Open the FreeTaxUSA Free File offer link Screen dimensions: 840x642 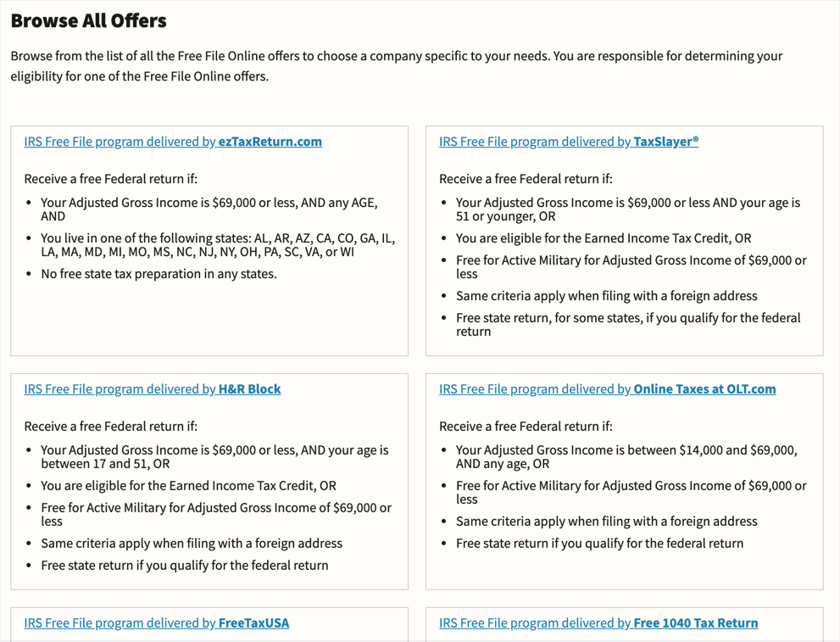pyautogui.click(x=157, y=622)
